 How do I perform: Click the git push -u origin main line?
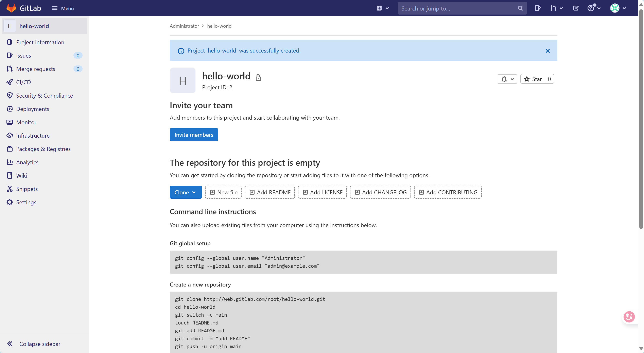pos(208,346)
